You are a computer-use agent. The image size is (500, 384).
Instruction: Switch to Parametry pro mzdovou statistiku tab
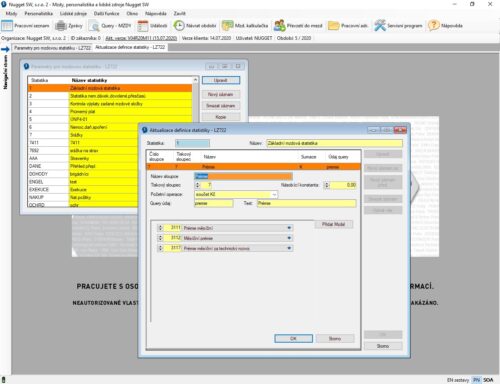[52, 48]
